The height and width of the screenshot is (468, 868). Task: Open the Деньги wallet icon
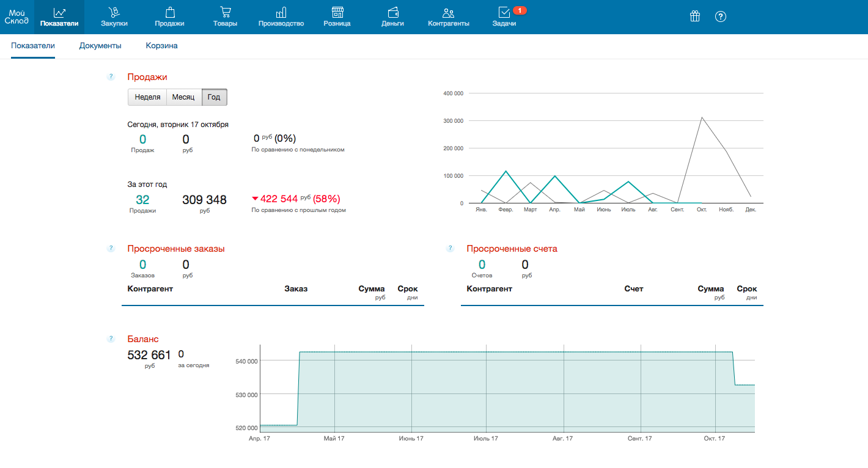[394, 12]
